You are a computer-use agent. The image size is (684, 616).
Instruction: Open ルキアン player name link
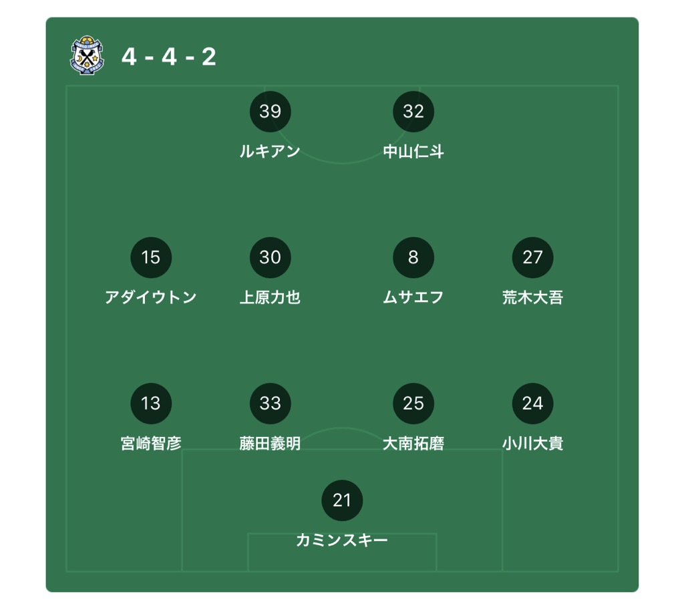click(270, 152)
